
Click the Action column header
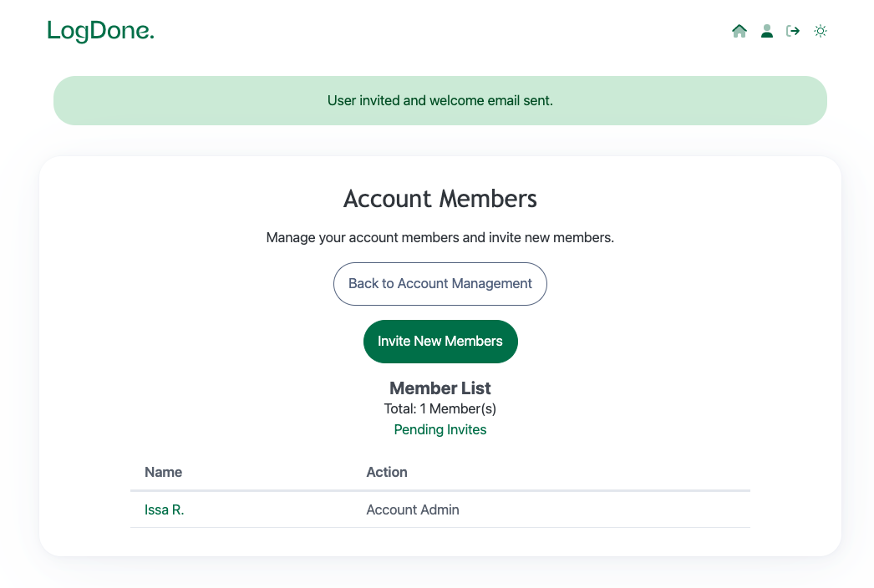(x=387, y=472)
